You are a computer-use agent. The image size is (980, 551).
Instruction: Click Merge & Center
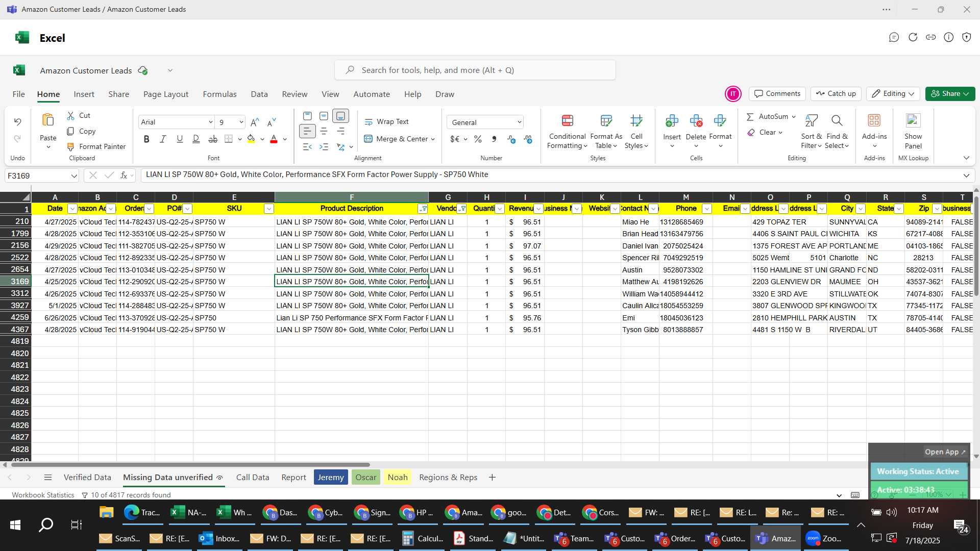click(396, 139)
